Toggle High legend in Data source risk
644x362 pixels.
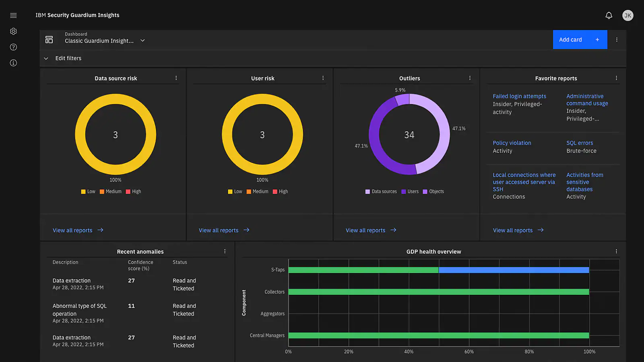tap(134, 191)
